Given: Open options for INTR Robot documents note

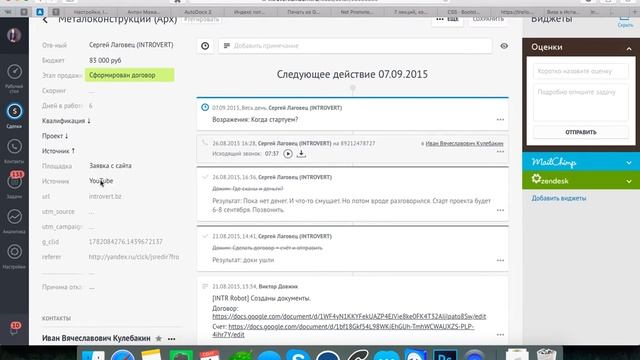Looking at the screenshot, I should (500, 335).
